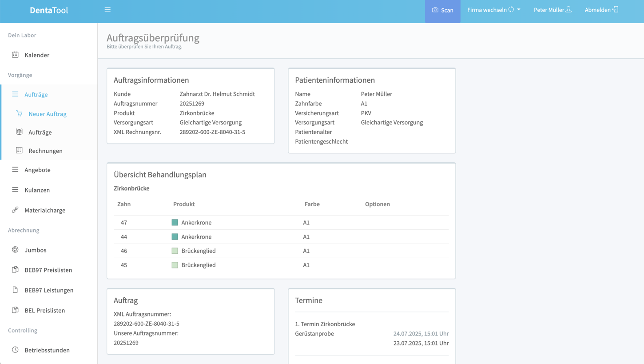Viewport: 644px width, 364px height.
Task: Click the color swatch for tooth 47
Action: click(x=175, y=222)
